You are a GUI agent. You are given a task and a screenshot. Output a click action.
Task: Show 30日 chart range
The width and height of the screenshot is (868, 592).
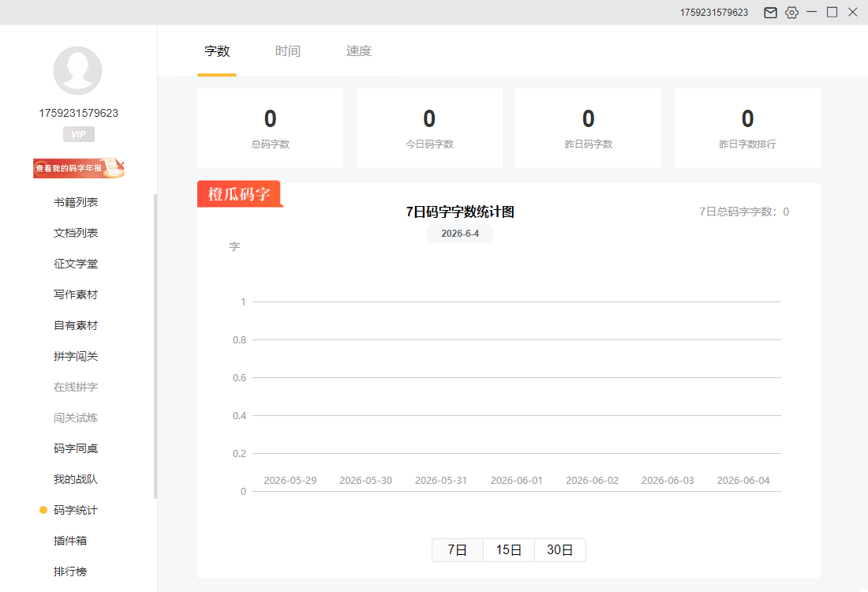(559, 550)
